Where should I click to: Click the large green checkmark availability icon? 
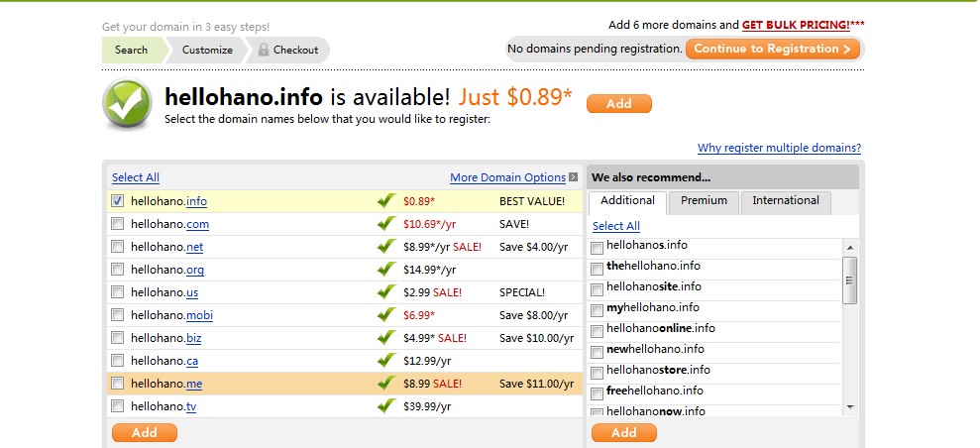click(x=128, y=103)
